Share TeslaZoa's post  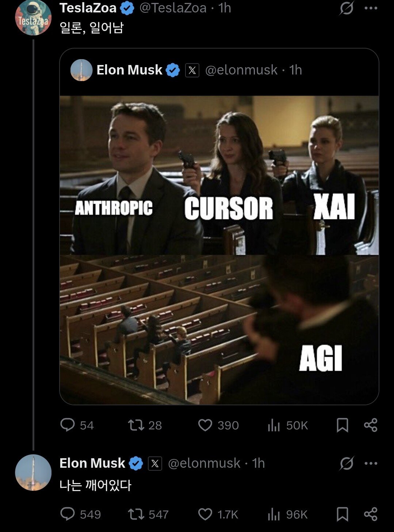click(371, 425)
